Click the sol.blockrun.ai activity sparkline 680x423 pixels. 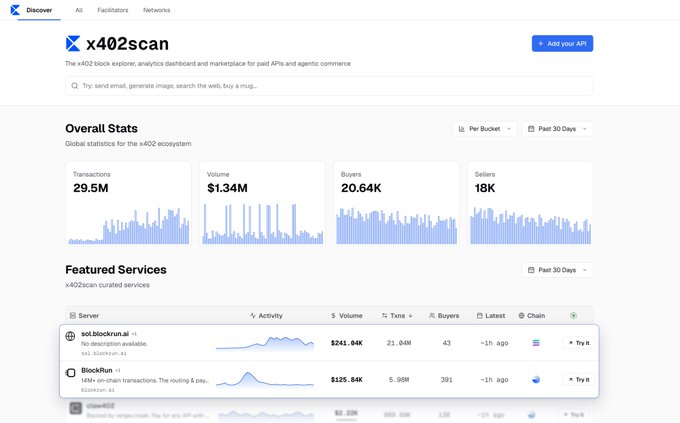265,343
